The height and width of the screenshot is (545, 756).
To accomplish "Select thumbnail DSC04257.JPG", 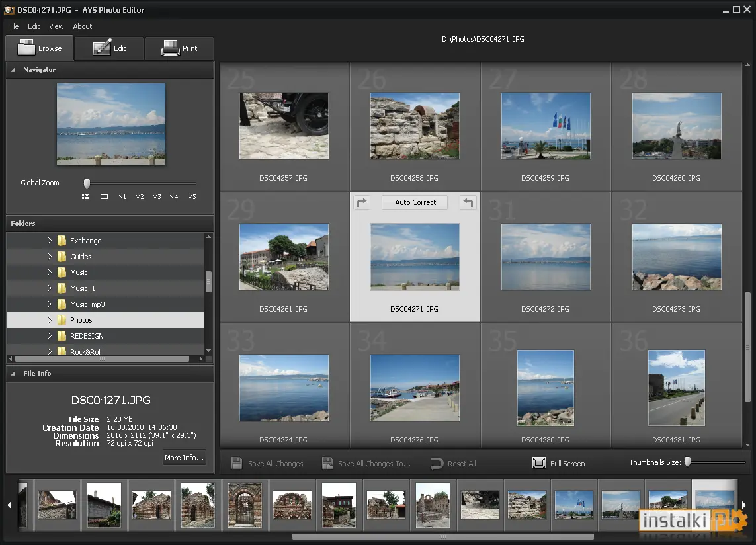I will point(284,126).
